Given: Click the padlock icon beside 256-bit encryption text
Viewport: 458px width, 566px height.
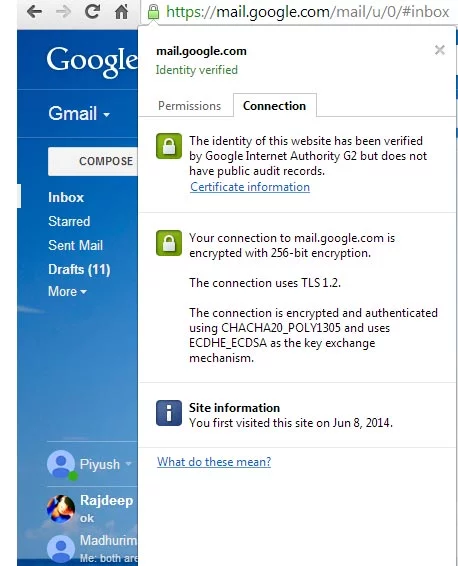Looking at the screenshot, I should 169,243.
